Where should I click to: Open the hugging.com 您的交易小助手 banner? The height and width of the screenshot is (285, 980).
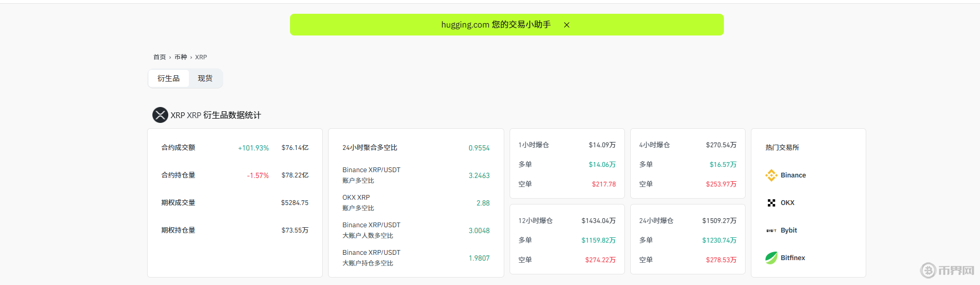tap(495, 25)
